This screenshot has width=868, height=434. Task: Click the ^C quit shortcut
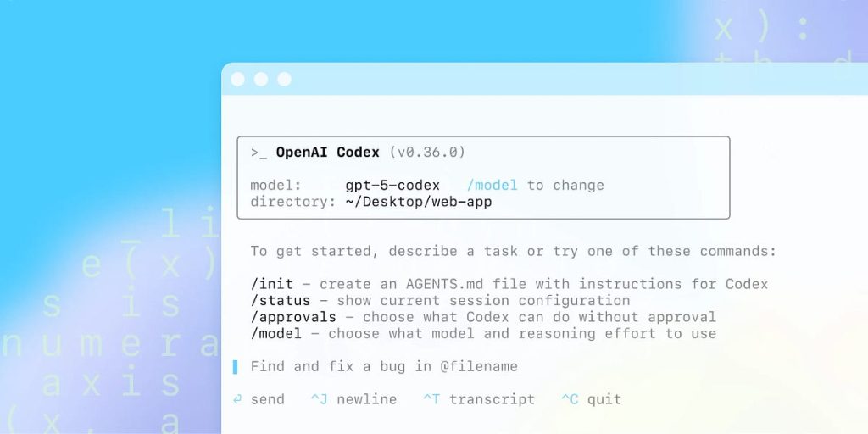click(591, 399)
